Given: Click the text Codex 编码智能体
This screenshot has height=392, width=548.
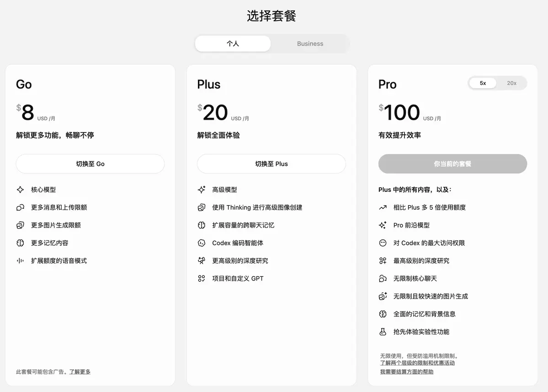Looking at the screenshot, I should 238,243.
